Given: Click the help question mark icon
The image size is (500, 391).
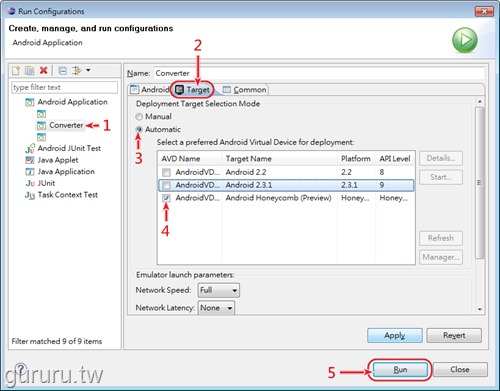Looking at the screenshot, I should (21, 369).
